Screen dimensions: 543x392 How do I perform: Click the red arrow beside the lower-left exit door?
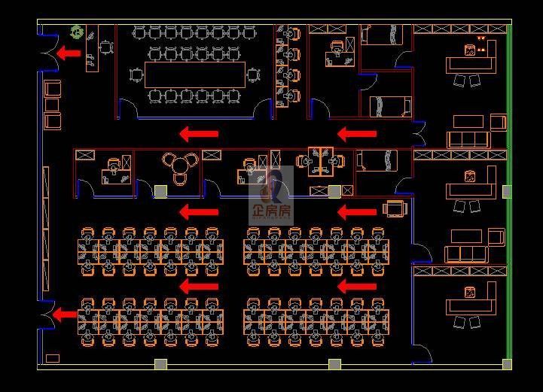pos(66,315)
